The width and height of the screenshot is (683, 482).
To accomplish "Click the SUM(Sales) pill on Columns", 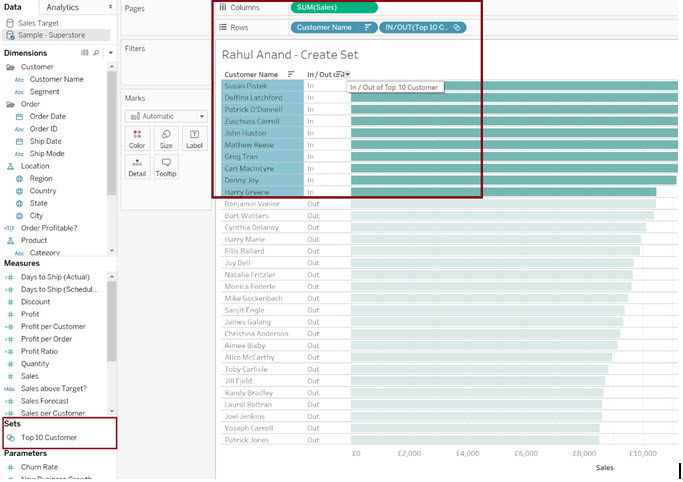I will (334, 8).
